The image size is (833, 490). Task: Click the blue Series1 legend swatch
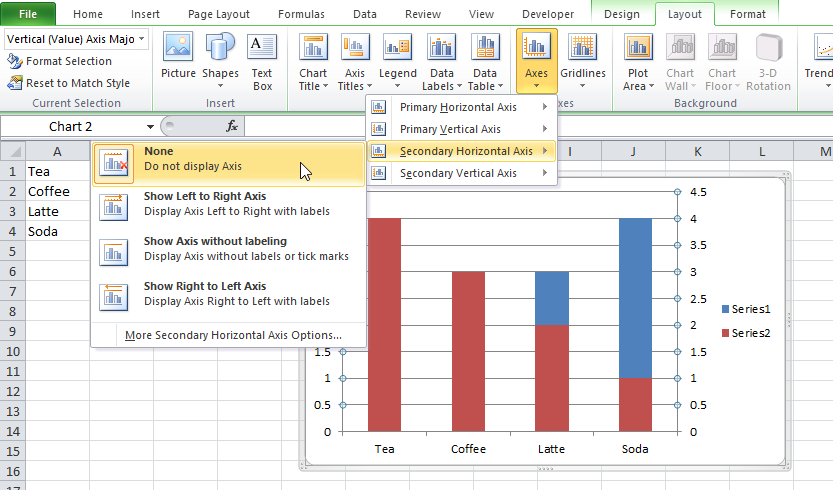(x=725, y=309)
